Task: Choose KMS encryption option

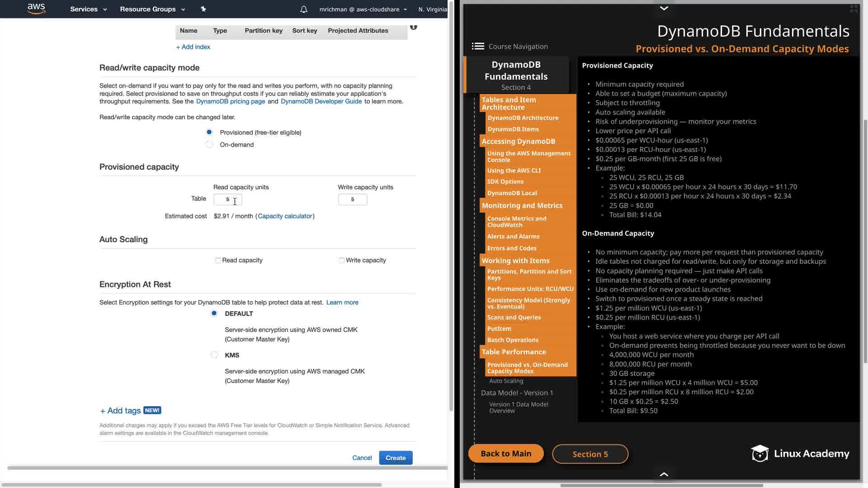Action: (x=214, y=355)
